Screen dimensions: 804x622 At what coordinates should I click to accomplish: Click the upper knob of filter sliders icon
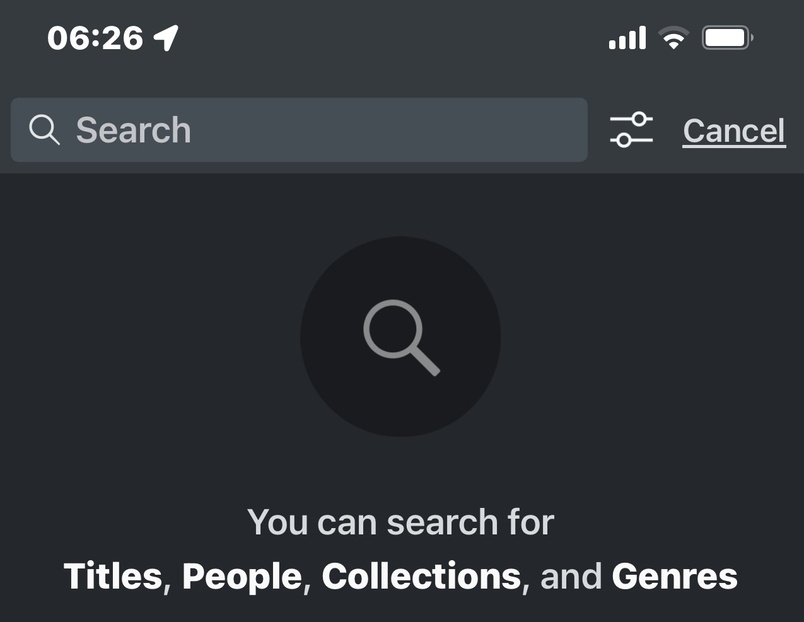[x=639, y=119]
